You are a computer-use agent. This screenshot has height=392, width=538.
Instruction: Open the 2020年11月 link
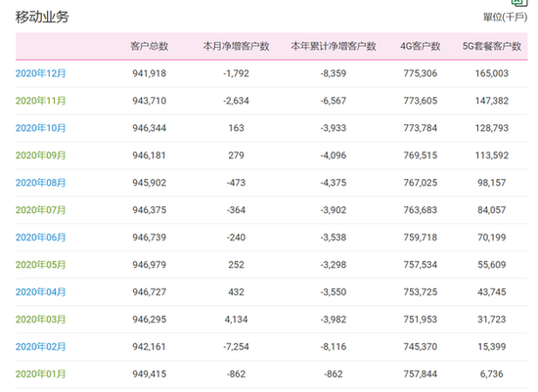[40, 101]
